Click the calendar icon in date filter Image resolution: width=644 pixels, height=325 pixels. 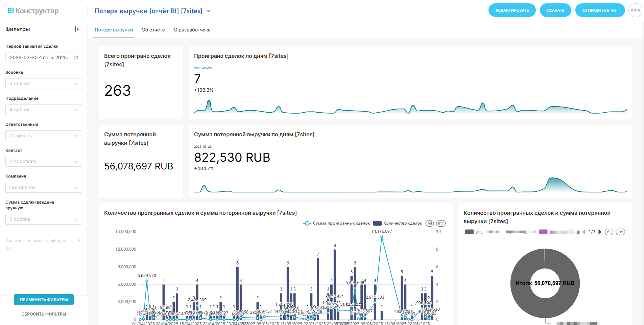pos(76,57)
